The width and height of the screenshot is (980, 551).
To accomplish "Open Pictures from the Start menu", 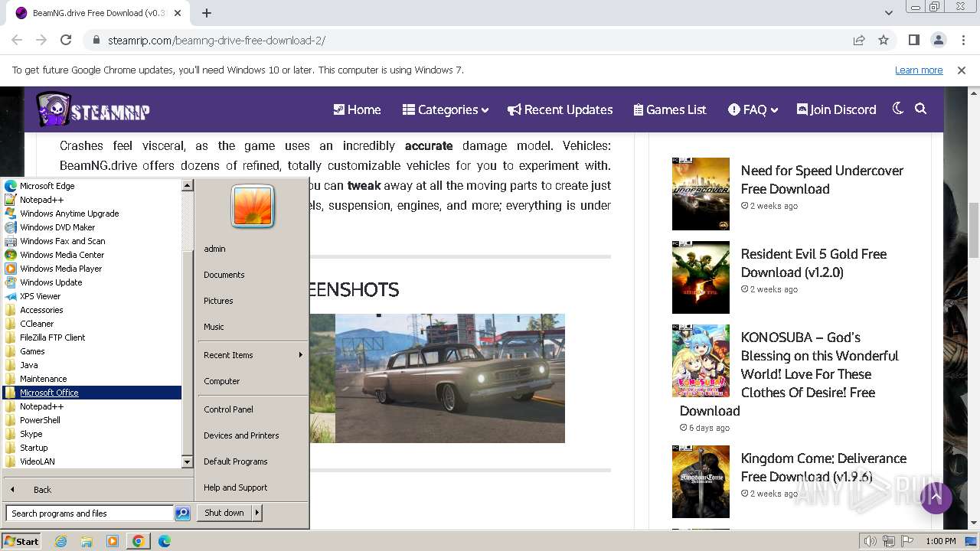I will pyautogui.click(x=252, y=301).
